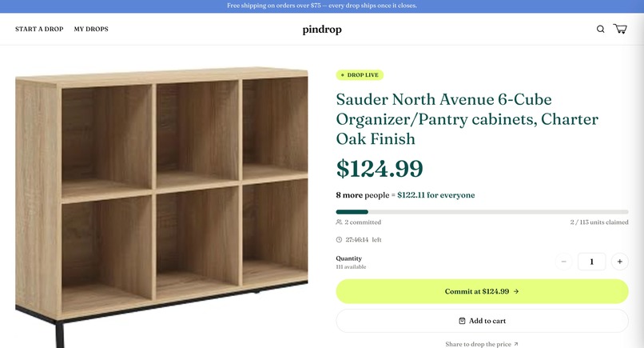Open the 6-cube organizer product image

[x=161, y=206]
